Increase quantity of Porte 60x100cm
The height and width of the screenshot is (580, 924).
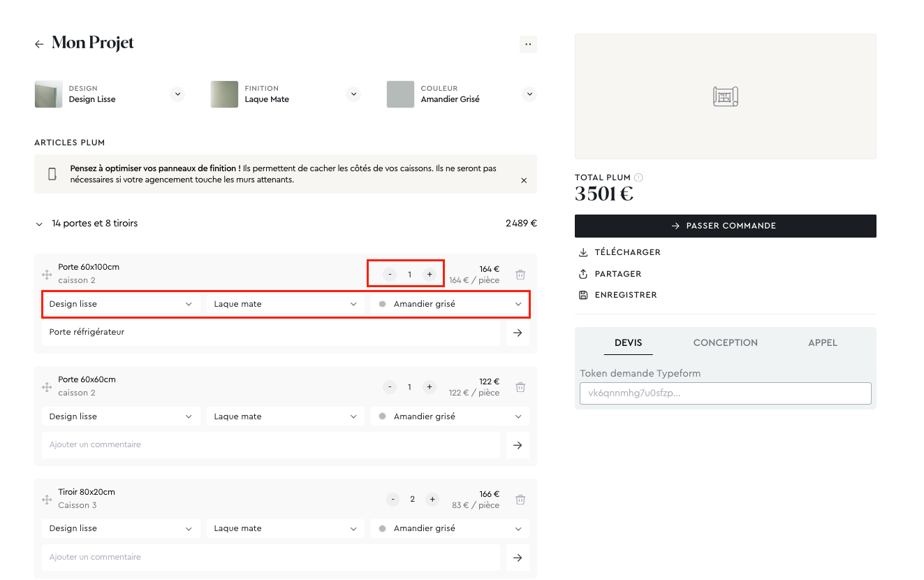(430, 275)
